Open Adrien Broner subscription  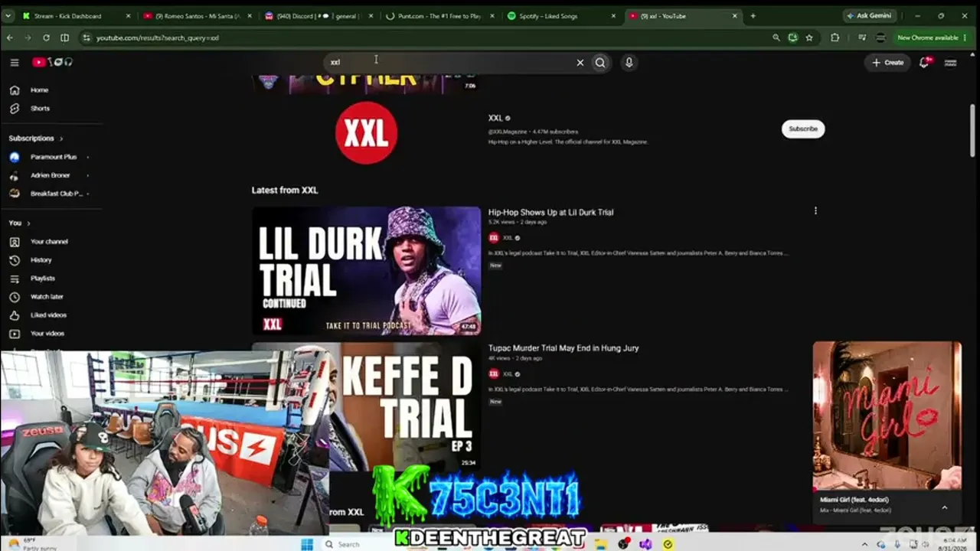tap(51, 175)
